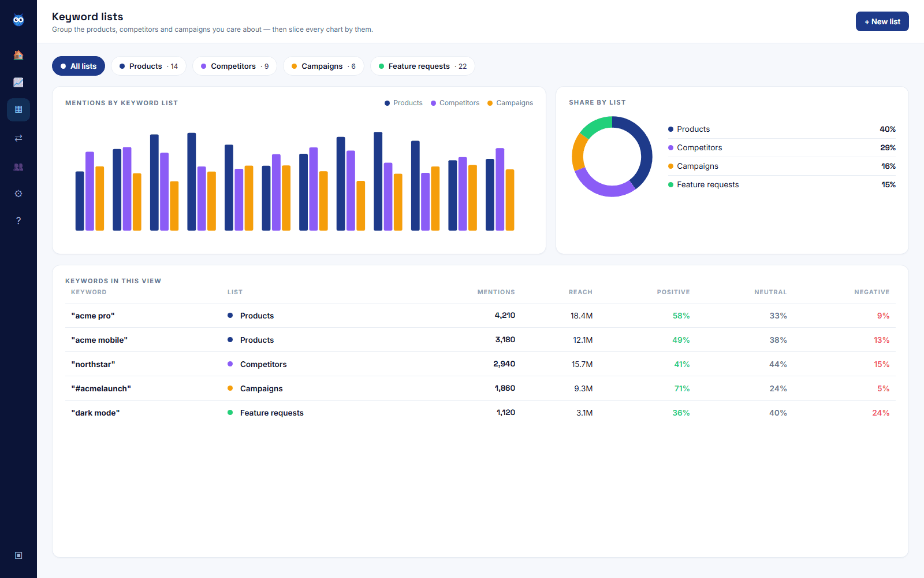924x578 pixels.
Task: Click the 15.7M reach value
Action: (582, 364)
